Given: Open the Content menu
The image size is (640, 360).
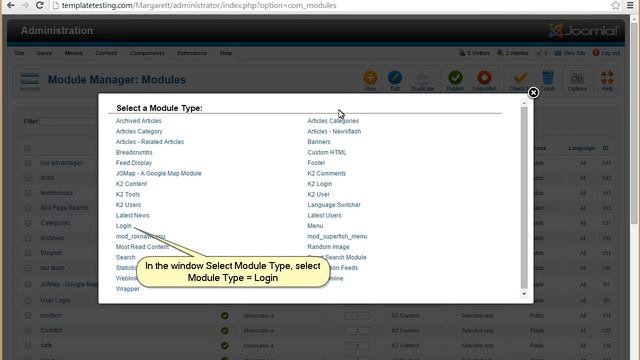Looking at the screenshot, I should pyautogui.click(x=106, y=53).
